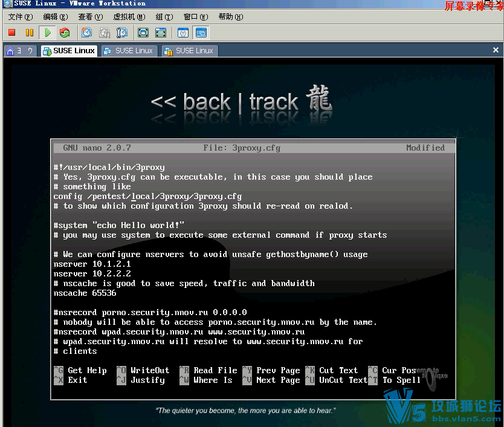The width and height of the screenshot is (504, 427).
Task: Click the '#nsrecord wpad.security.nnov.ru' line
Action: (x=179, y=332)
